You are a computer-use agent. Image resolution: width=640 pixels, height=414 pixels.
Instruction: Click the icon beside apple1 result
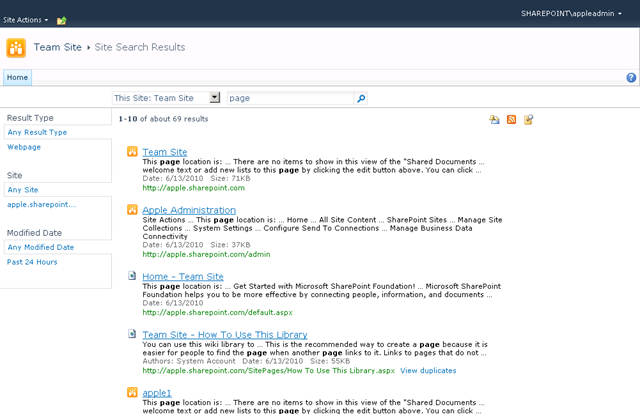point(132,392)
